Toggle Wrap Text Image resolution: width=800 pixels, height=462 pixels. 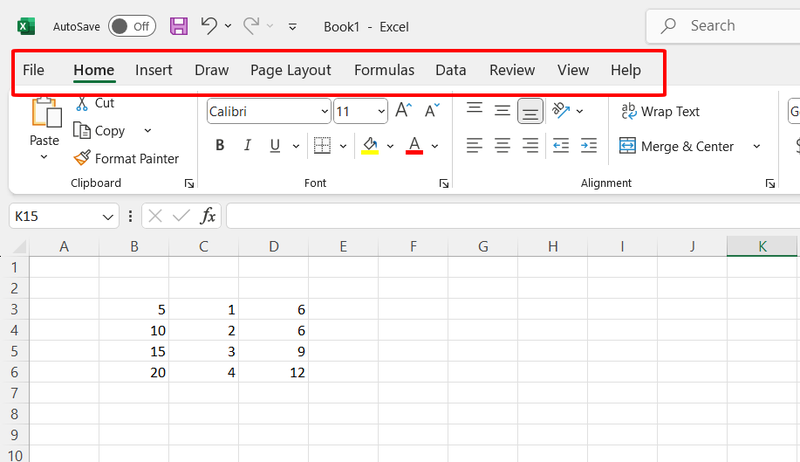pyautogui.click(x=660, y=111)
